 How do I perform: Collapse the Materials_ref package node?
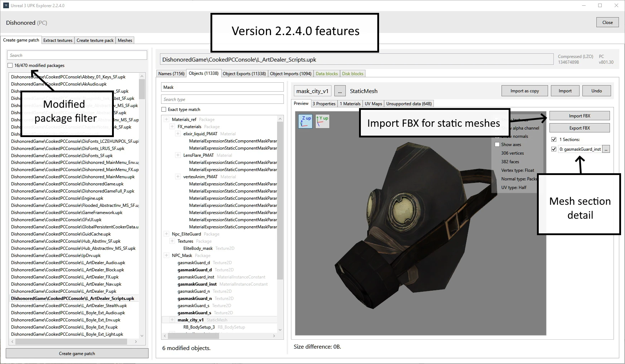(x=166, y=120)
